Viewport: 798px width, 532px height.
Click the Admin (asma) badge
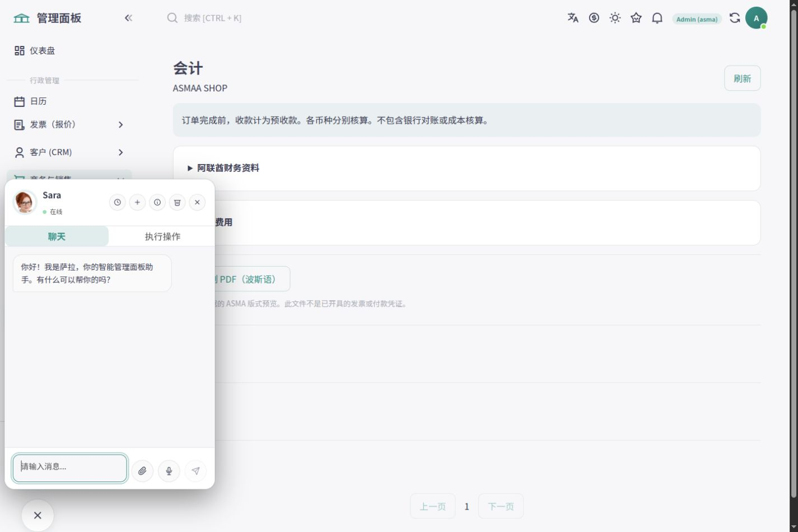pyautogui.click(x=697, y=19)
